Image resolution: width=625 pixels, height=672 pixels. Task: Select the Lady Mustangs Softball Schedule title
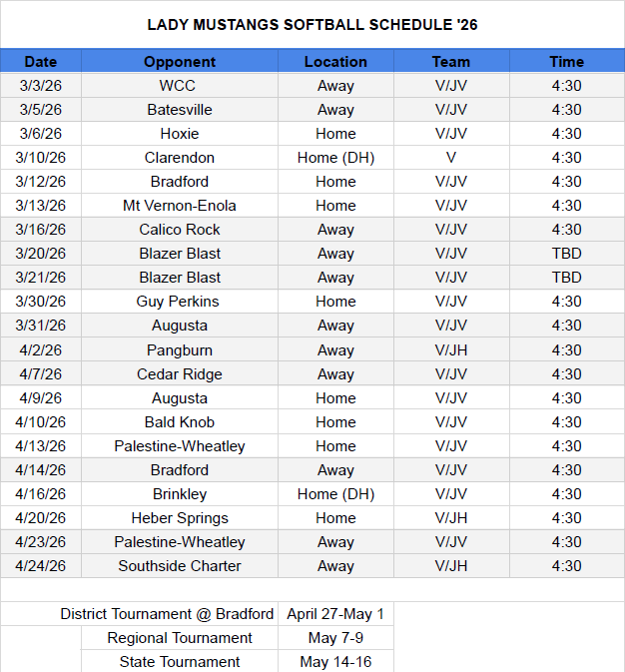312,24
